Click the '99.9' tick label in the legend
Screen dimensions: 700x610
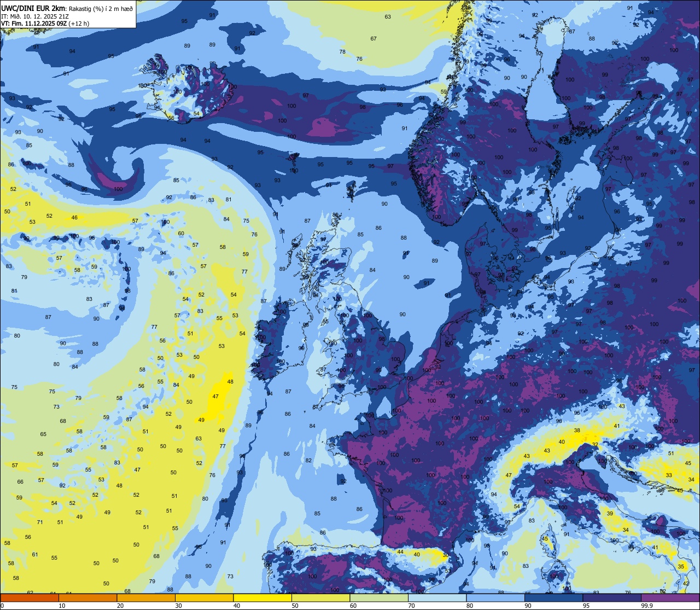coord(647,606)
